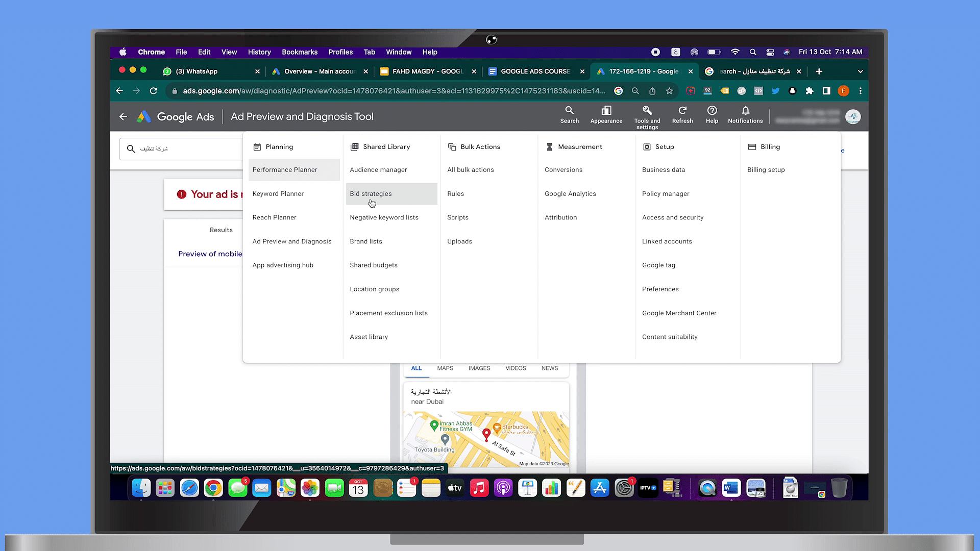Image resolution: width=980 pixels, height=551 pixels.
Task: Open the Notifications bell icon
Action: 745,110
